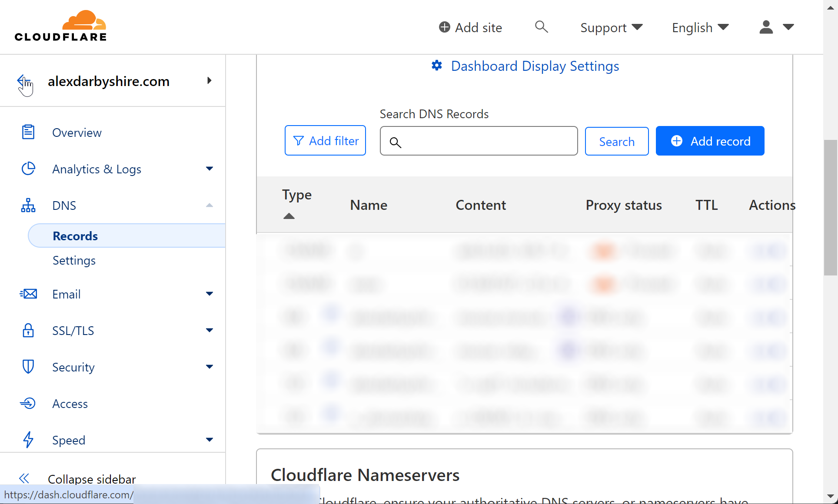Expand the Security section arrow
This screenshot has width=838, height=504.
pos(209,367)
